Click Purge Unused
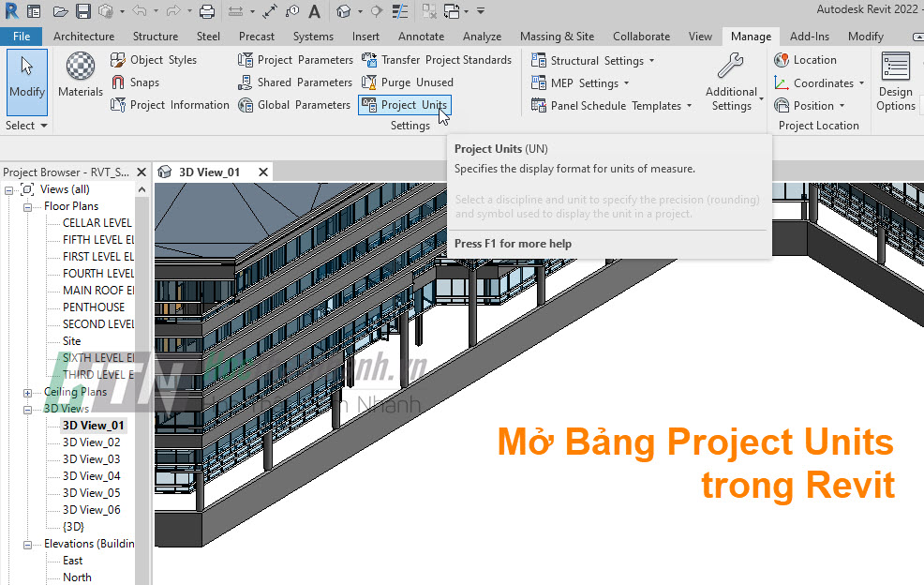Viewport: 924px width, 585px height. click(x=408, y=82)
